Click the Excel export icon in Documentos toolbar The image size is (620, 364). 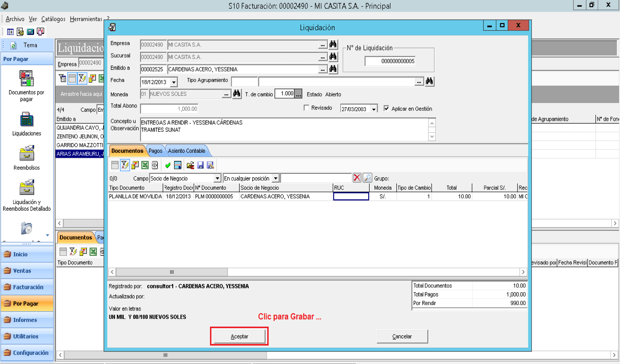(x=145, y=165)
